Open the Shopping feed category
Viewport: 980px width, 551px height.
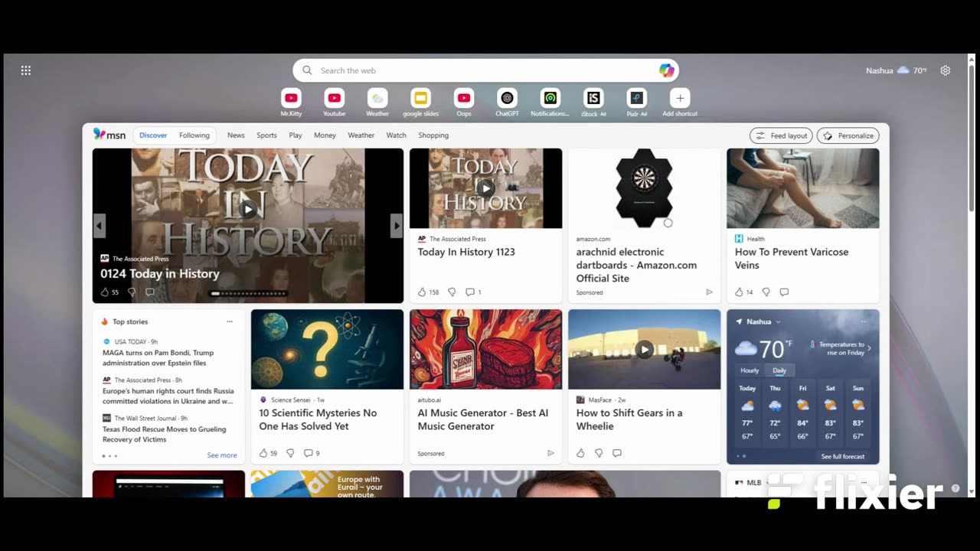coord(433,135)
